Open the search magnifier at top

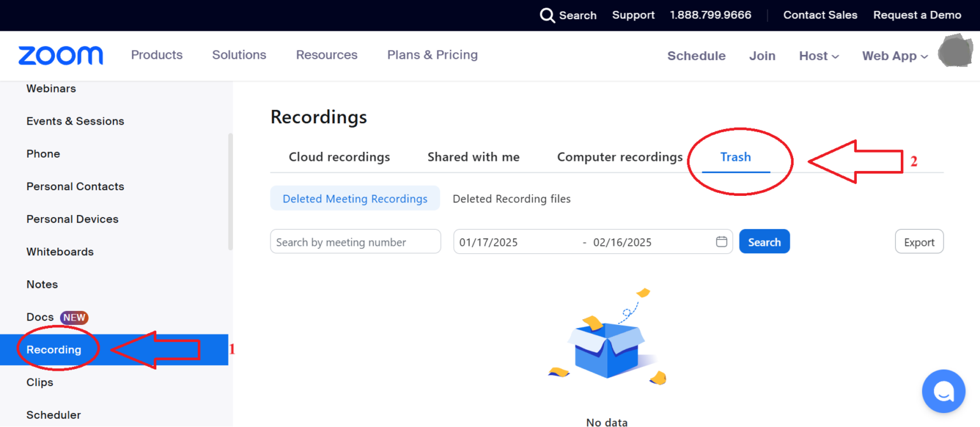[x=547, y=15]
